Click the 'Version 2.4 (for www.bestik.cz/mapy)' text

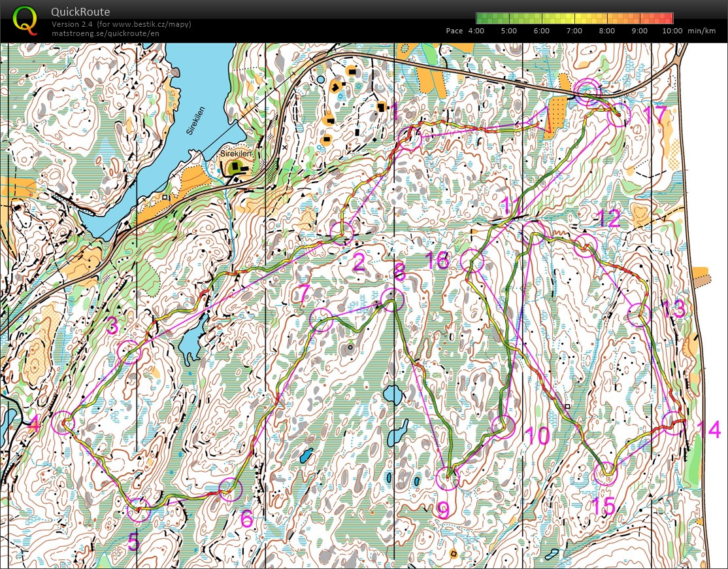pos(121,24)
